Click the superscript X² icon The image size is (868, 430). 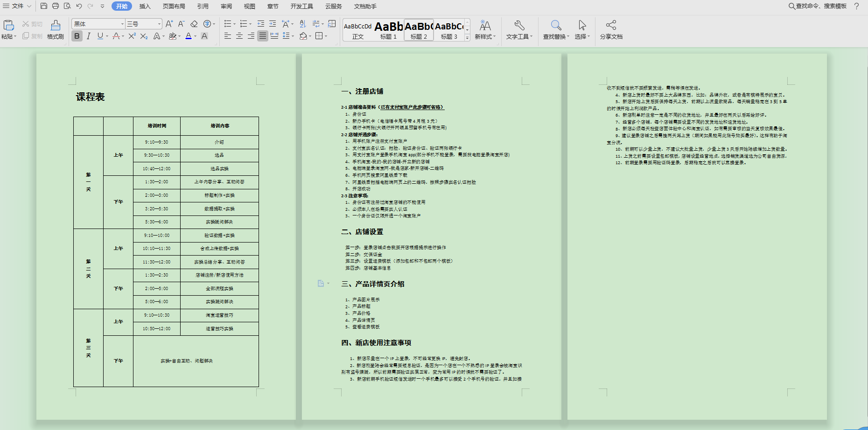point(132,36)
